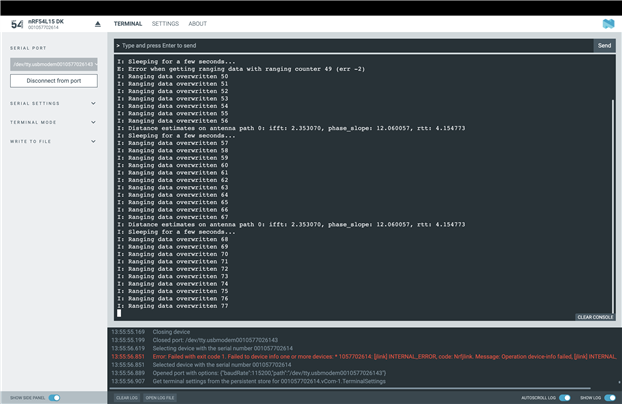Toggle the AUTOSCROLL LOG switch
This screenshot has height=404, width=622.
[565, 398]
